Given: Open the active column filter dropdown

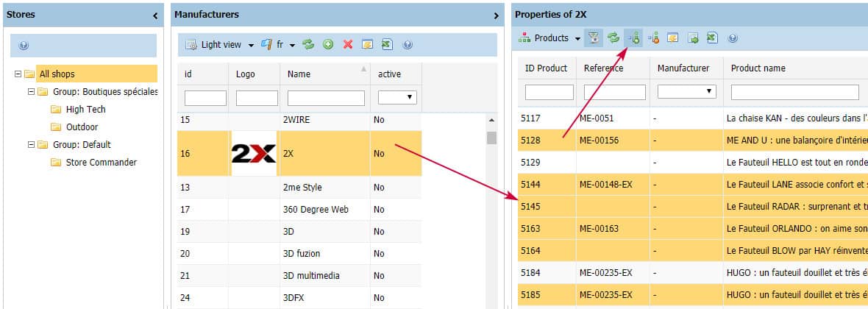Looking at the screenshot, I should [x=397, y=97].
